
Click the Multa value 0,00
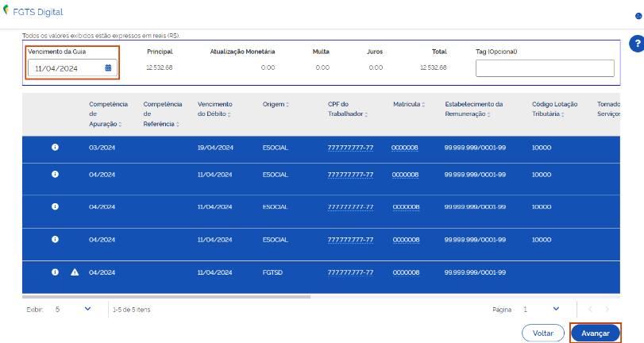pos(322,67)
